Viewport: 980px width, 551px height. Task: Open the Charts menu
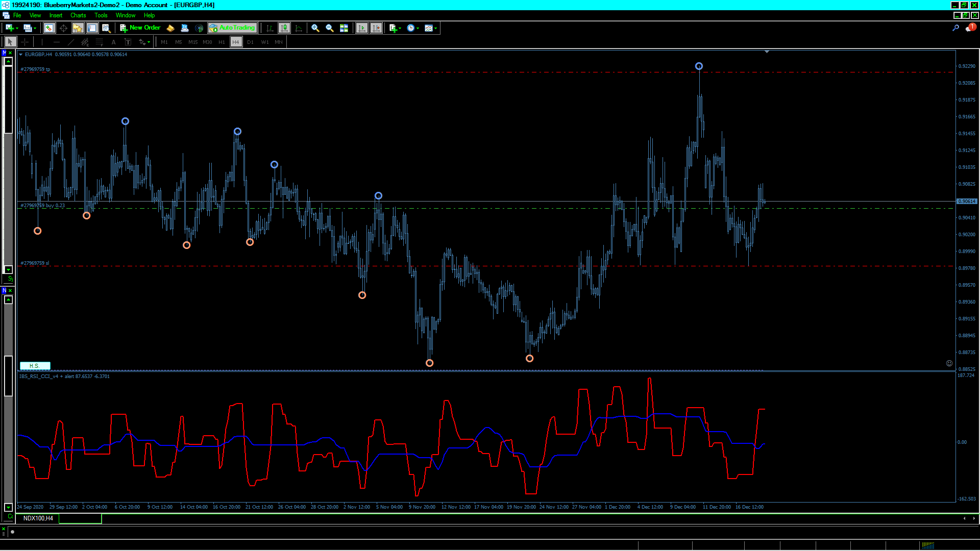pos(78,15)
